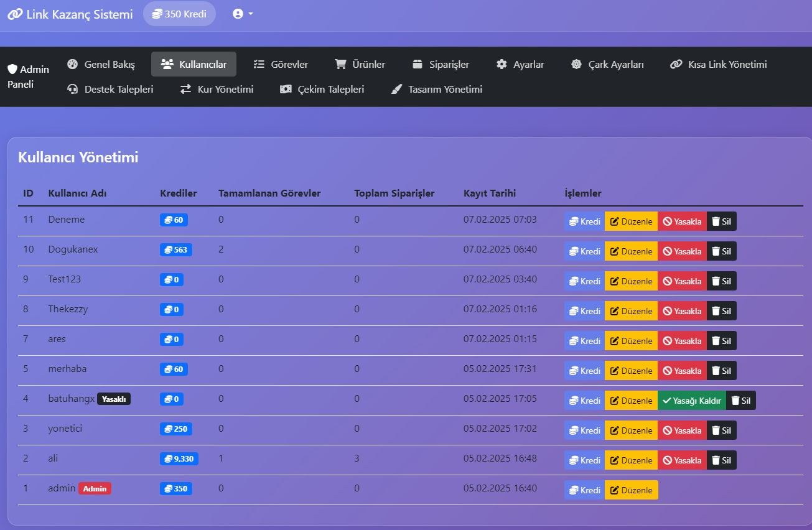Click Kredi button for batuhangx

point(584,401)
